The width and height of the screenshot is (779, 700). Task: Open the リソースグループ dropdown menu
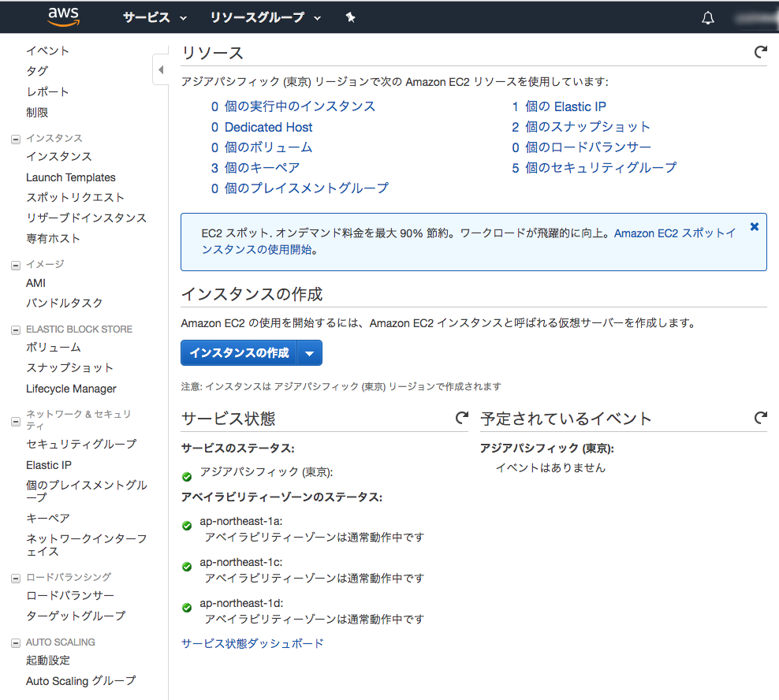coord(265,18)
